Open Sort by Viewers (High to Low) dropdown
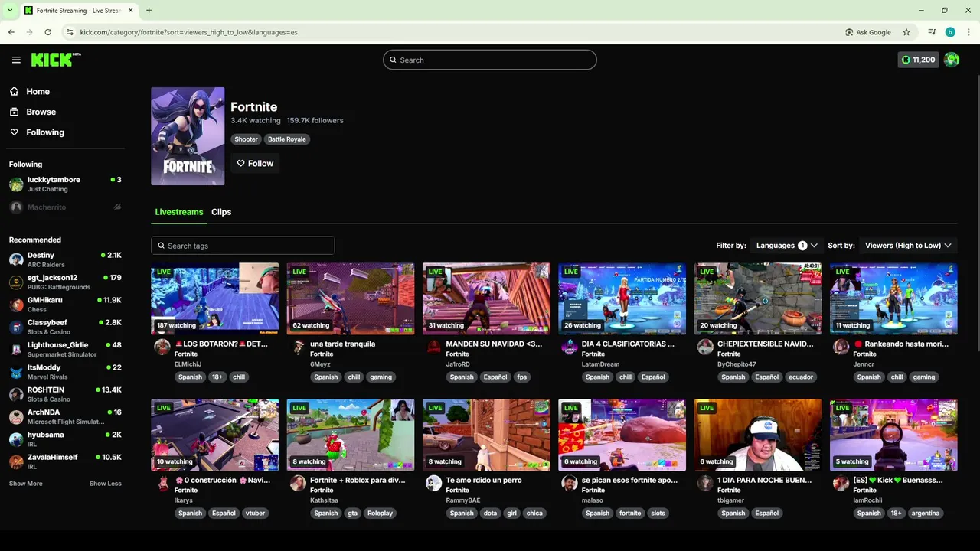 coord(908,246)
